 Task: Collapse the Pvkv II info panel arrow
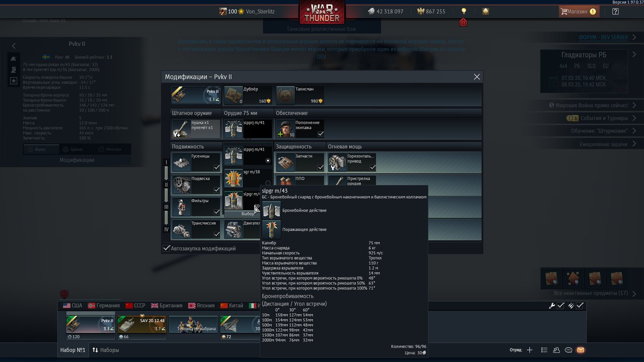point(14,46)
